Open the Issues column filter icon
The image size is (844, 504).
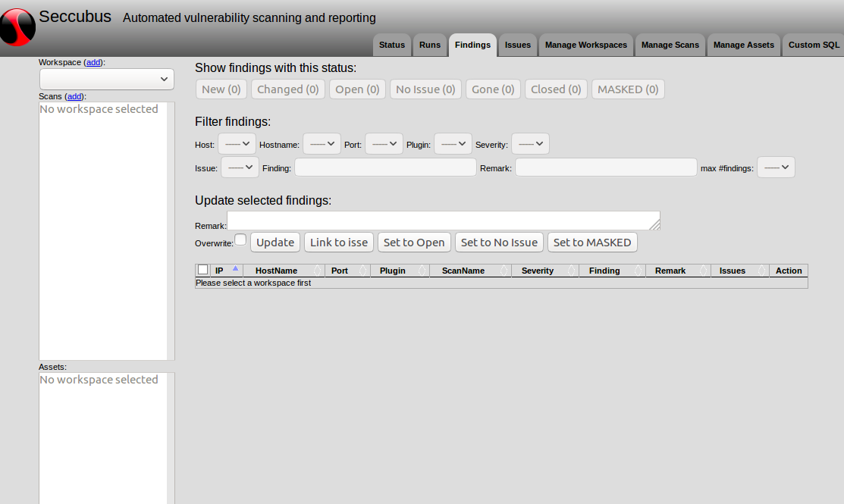762,270
